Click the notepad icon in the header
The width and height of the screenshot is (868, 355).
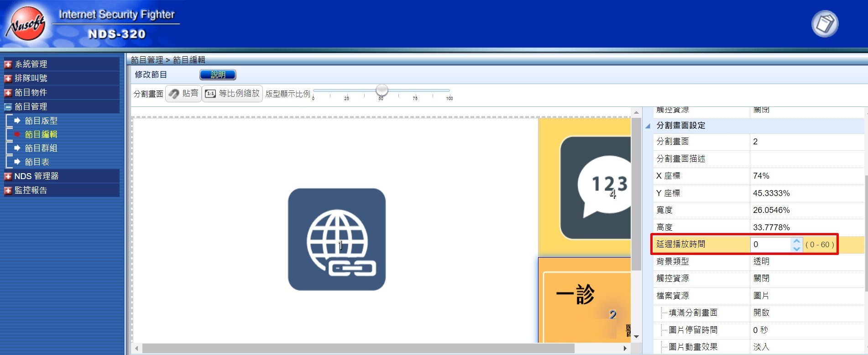pos(825,24)
